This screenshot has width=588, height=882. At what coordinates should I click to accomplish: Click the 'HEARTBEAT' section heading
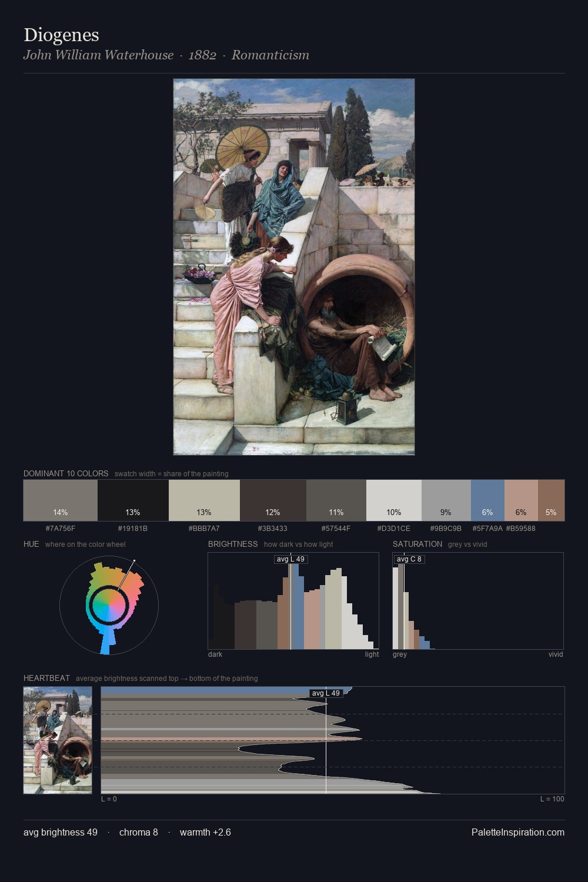pyautogui.click(x=46, y=678)
